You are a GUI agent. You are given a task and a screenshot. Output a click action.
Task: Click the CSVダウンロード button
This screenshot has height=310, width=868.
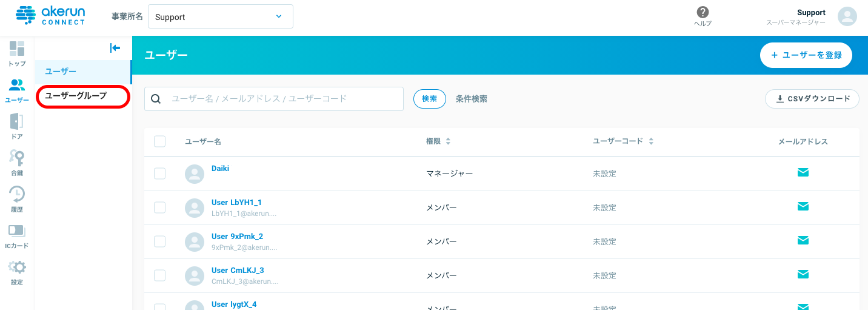pyautogui.click(x=812, y=99)
